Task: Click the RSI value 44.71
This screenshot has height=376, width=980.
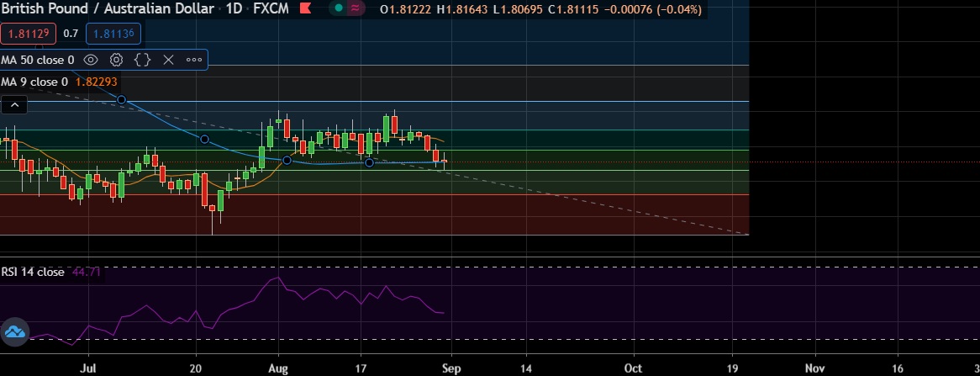Action: [x=87, y=273]
